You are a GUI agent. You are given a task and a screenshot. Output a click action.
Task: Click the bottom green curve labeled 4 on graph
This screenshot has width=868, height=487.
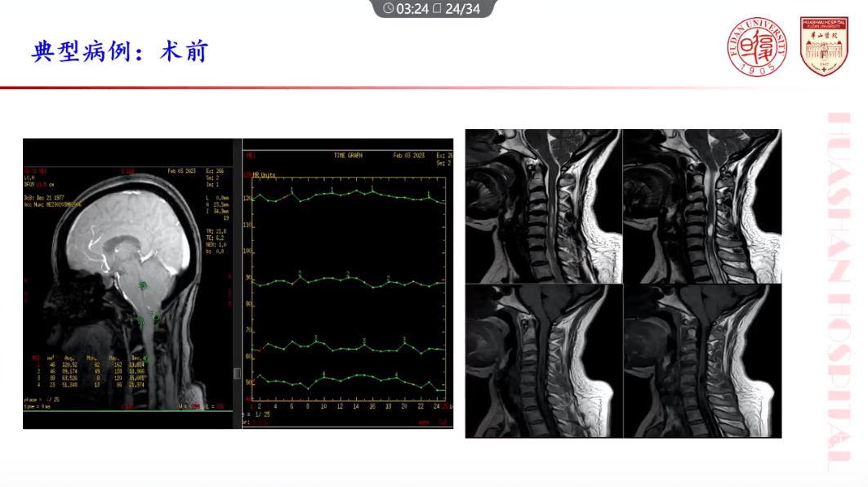tap(349, 381)
